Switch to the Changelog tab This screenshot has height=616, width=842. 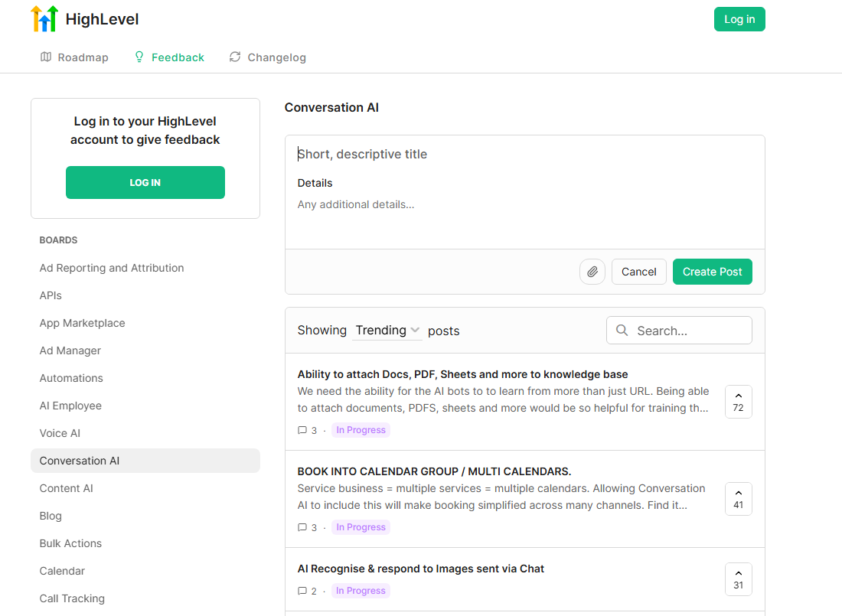(267, 57)
